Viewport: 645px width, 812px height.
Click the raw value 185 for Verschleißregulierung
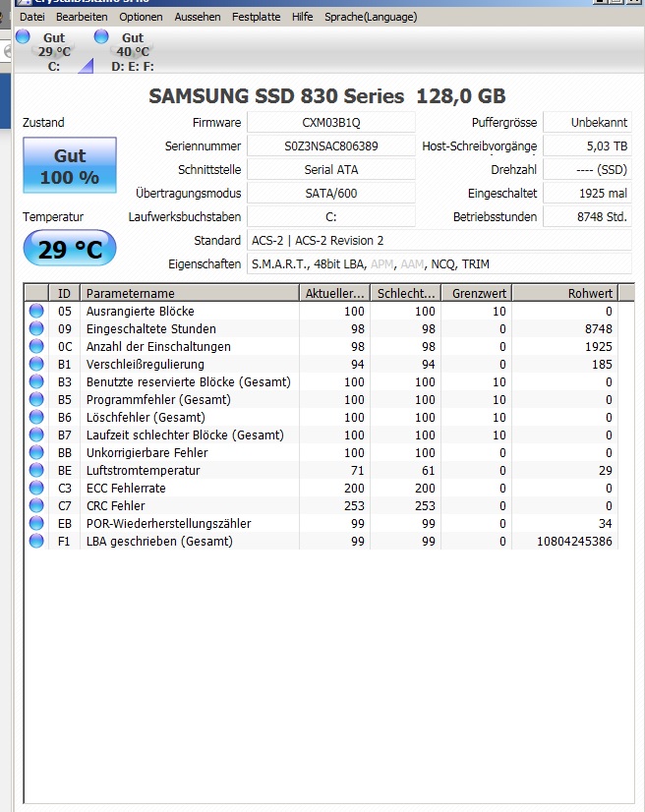coord(602,364)
